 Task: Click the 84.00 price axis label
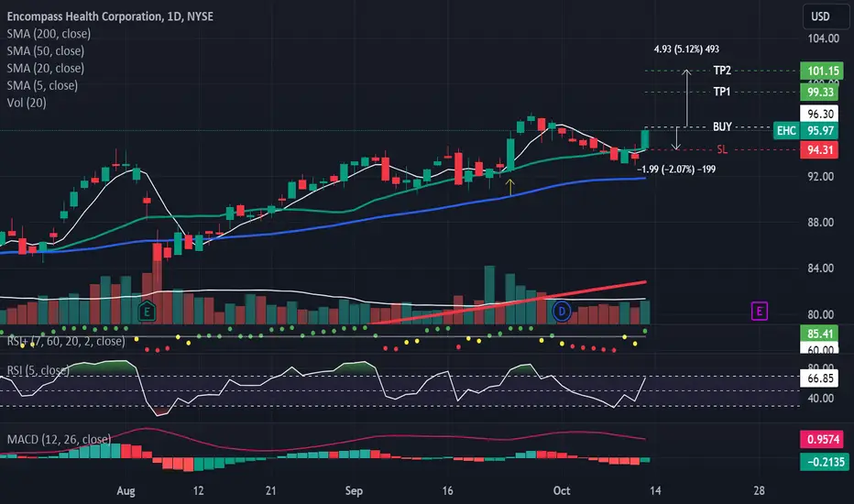coord(821,268)
